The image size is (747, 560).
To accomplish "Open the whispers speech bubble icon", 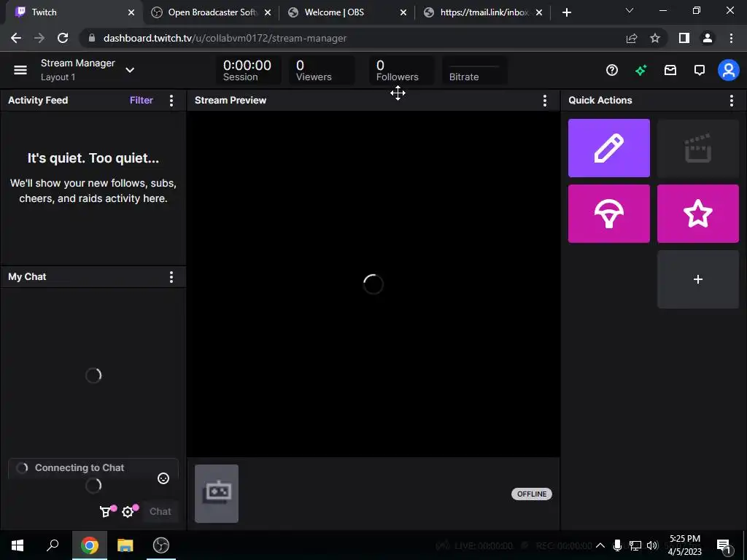I will tap(700, 71).
